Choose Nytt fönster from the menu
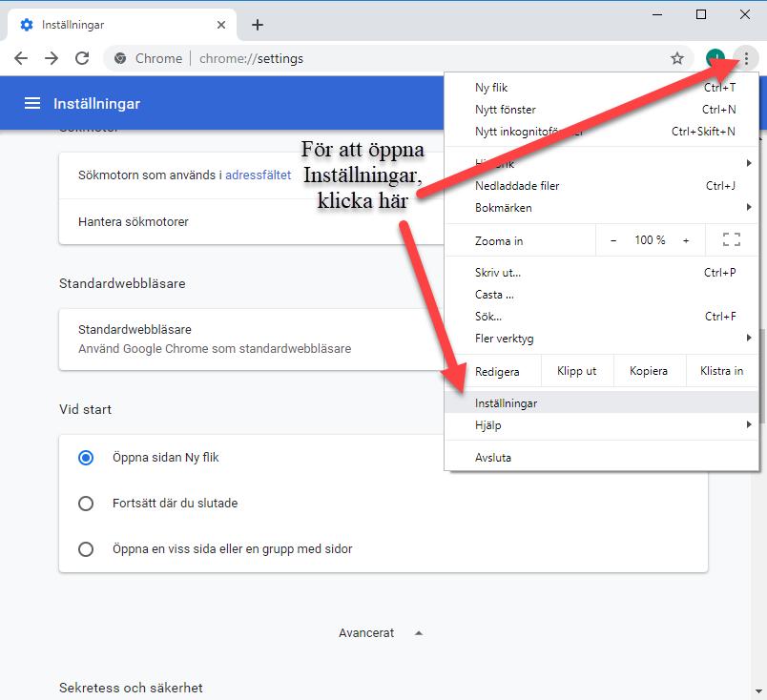This screenshot has width=767, height=700. (602, 110)
